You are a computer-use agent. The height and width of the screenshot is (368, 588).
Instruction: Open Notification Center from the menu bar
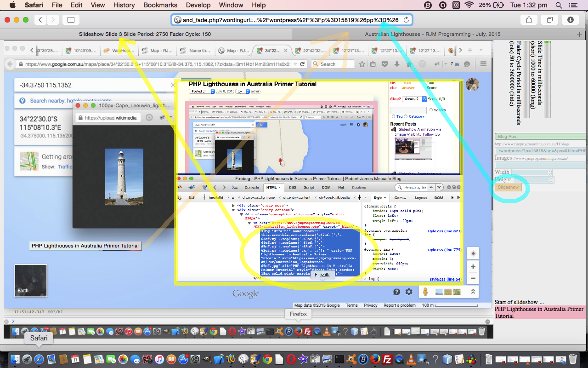pos(572,5)
